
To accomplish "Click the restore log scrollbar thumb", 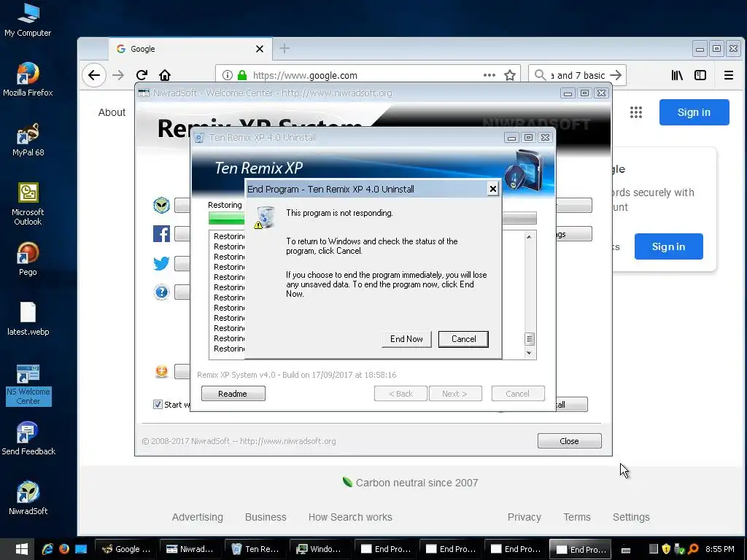I will point(529,338).
